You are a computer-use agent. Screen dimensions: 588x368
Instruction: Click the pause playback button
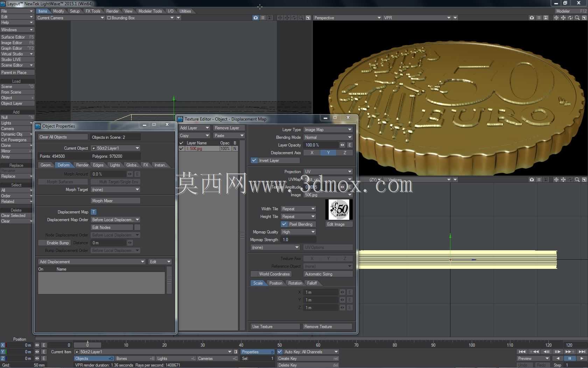(569, 359)
